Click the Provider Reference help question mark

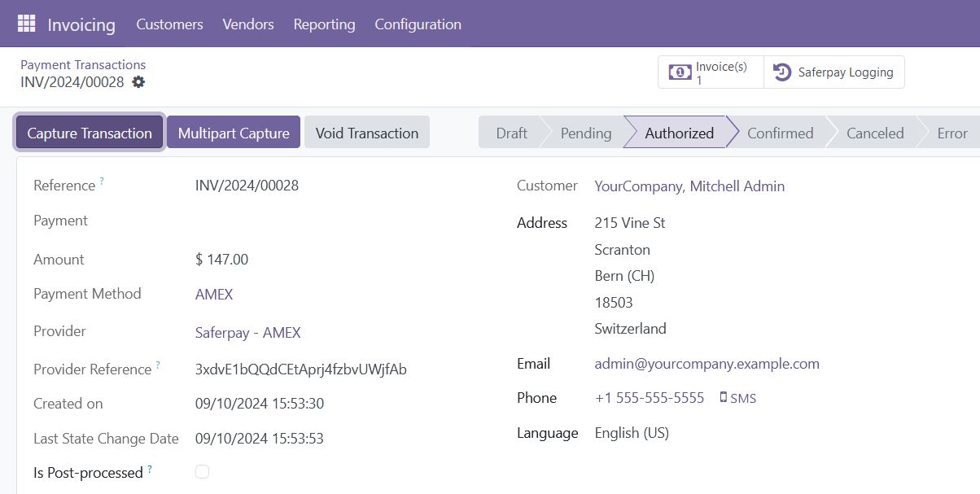(x=158, y=365)
